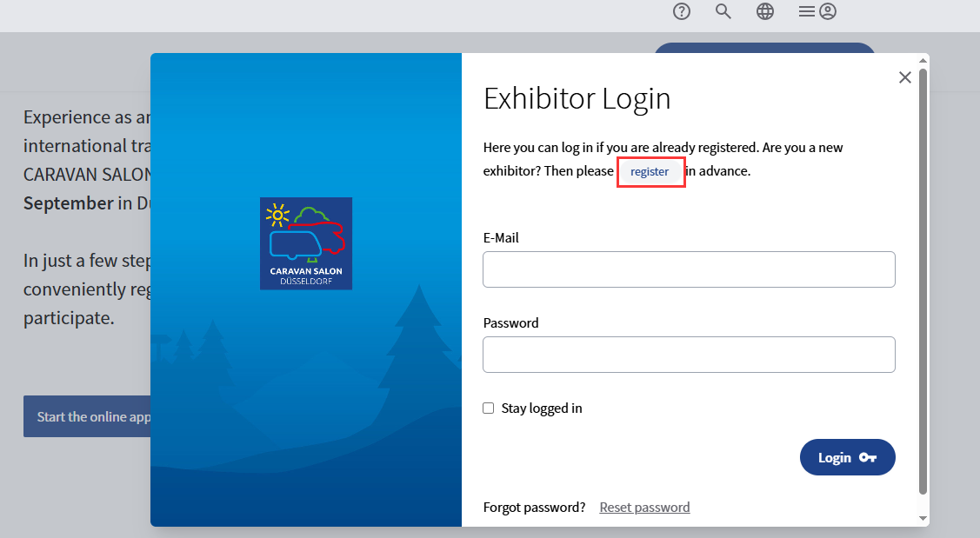Click the Reset password link
Viewport: 980px width, 538px height.
click(644, 508)
